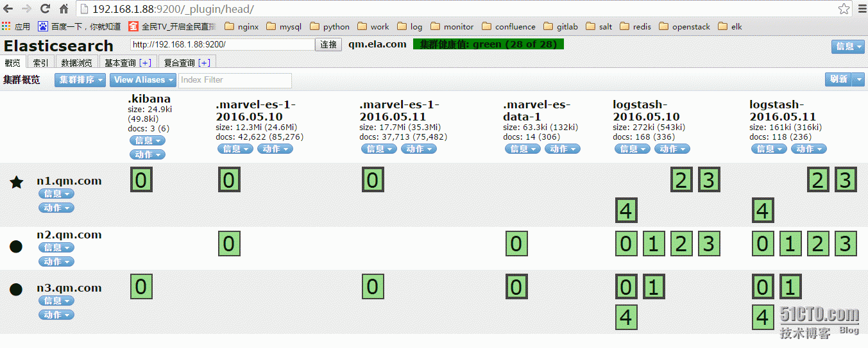
Task: Click the Index Filter field
Action: (235, 80)
